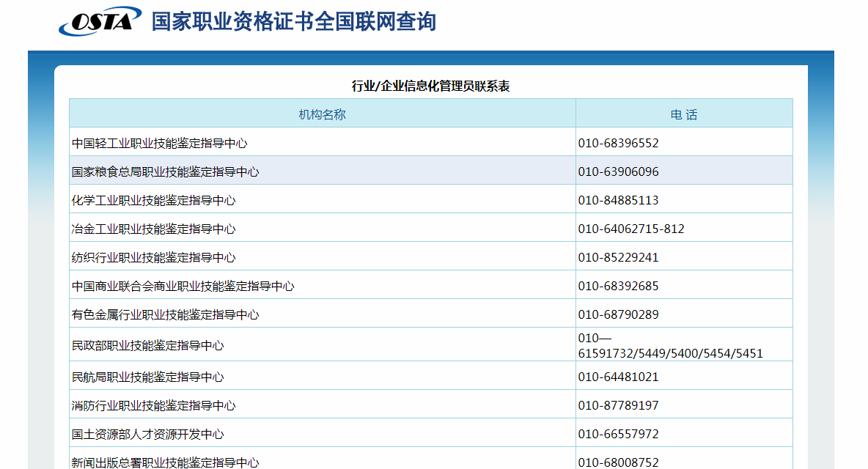Select phone number 010-64481021

pos(618,377)
